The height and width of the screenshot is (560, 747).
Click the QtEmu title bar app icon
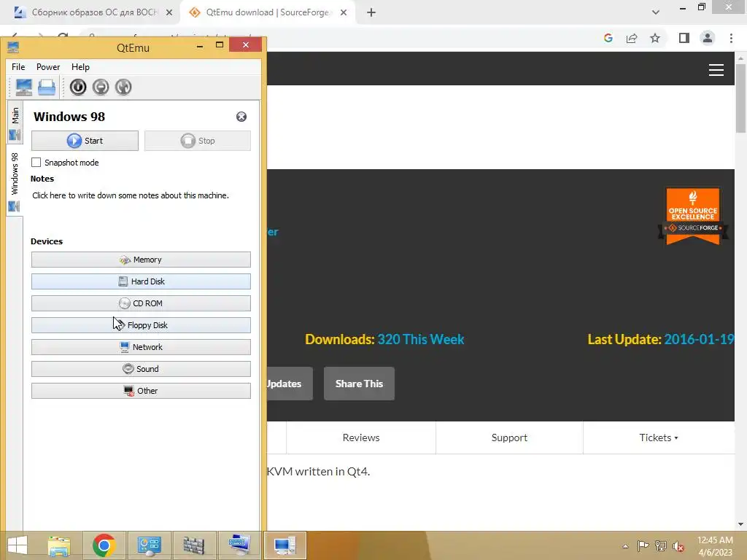tap(13, 47)
